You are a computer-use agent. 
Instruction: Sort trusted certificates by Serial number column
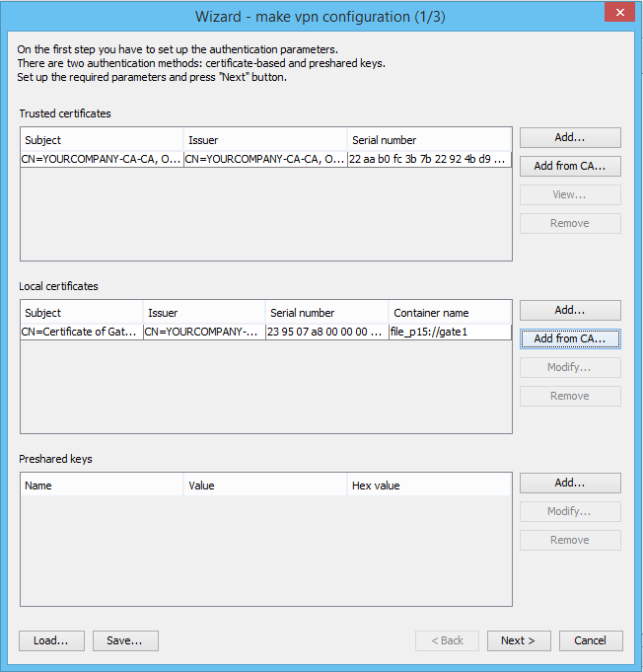click(429, 140)
